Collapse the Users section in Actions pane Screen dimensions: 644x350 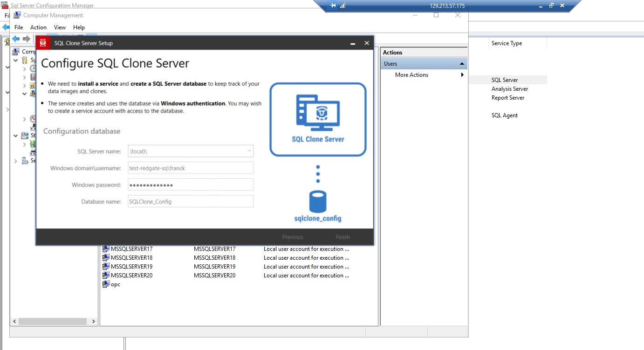tap(462, 64)
